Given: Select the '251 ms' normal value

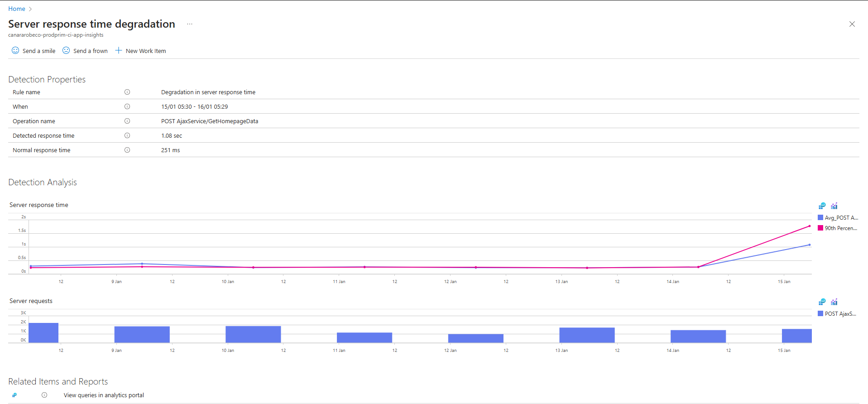Looking at the screenshot, I should tap(171, 150).
